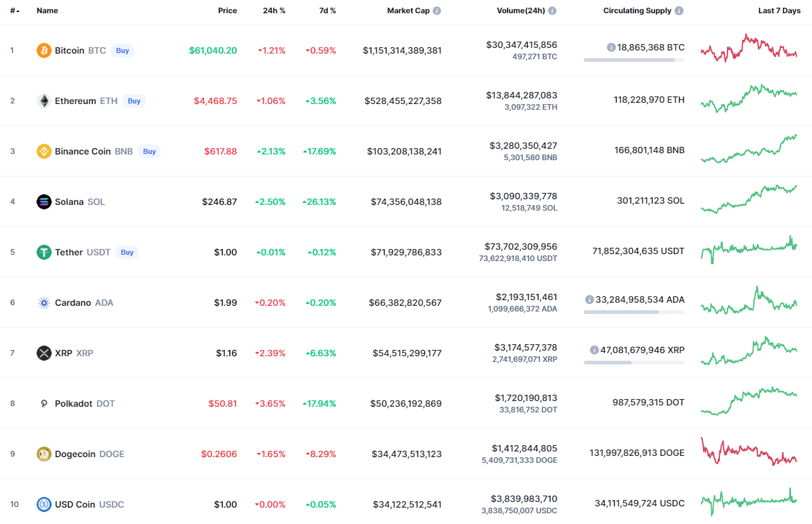The height and width of the screenshot is (524, 812).
Task: Click the Cardano circulating supply progress bar
Action: [634, 312]
